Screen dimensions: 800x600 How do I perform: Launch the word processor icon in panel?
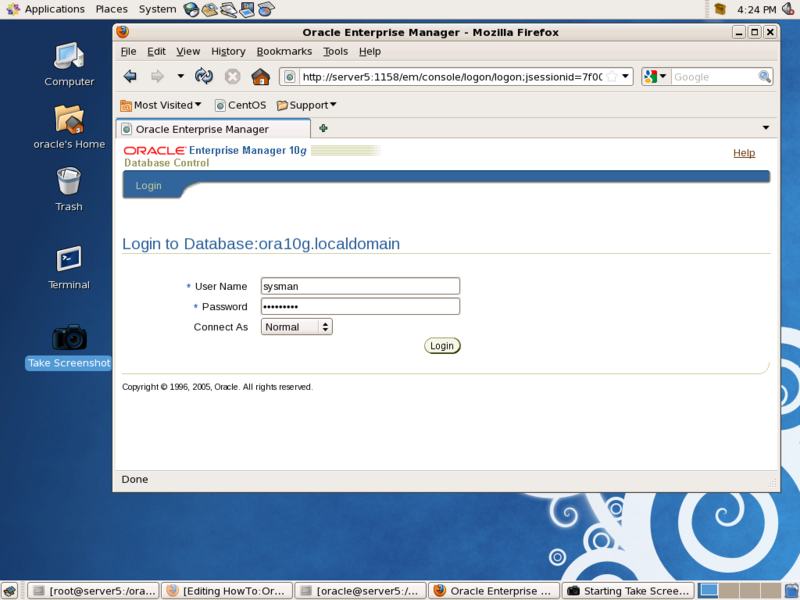point(229,9)
